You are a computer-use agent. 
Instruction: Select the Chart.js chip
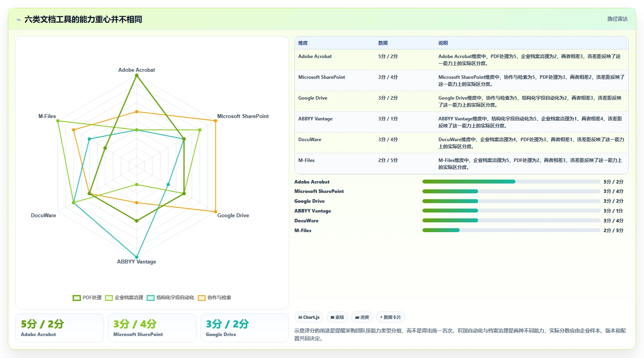click(x=309, y=317)
